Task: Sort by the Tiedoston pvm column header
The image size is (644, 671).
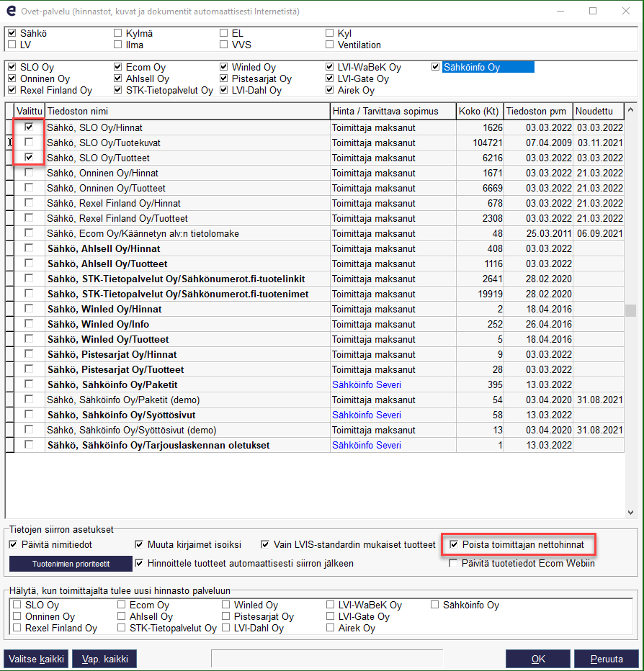Action: tap(538, 112)
